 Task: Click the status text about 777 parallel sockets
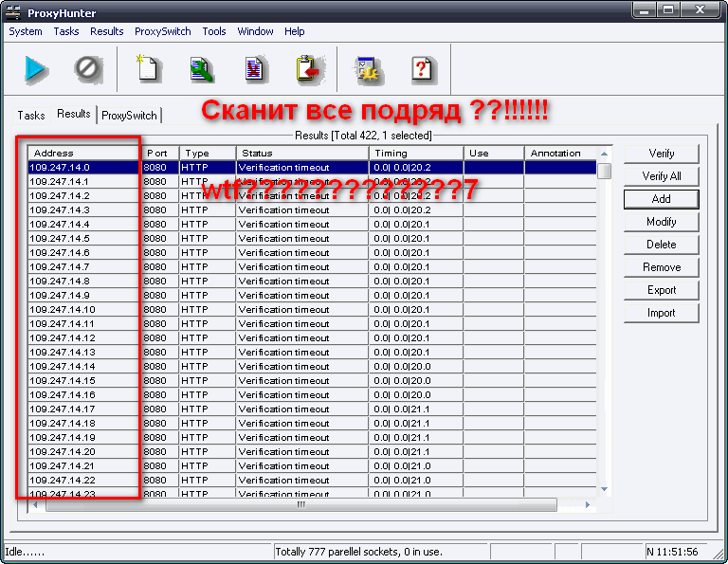pyautogui.click(x=358, y=552)
